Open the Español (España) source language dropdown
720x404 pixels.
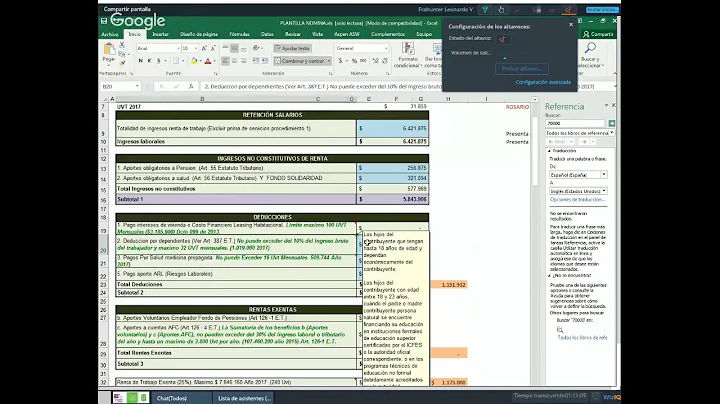click(604, 175)
